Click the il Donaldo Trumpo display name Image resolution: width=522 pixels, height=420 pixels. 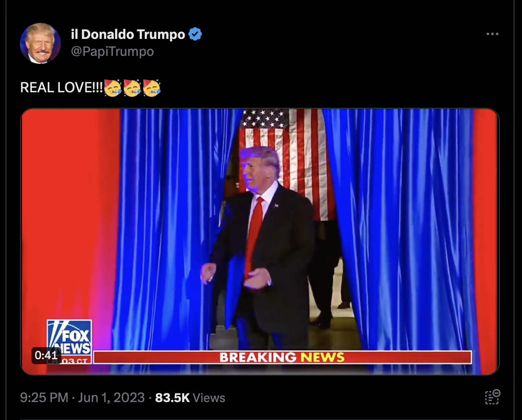point(128,34)
